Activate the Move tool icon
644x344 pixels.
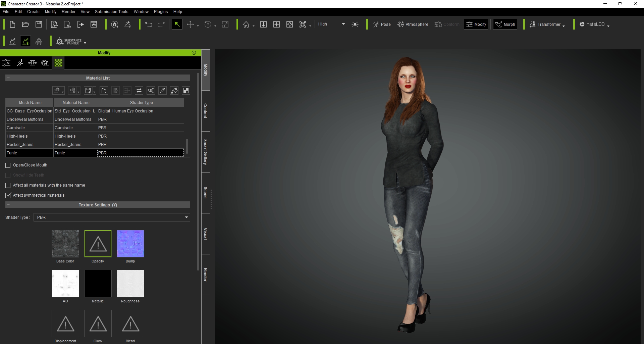(x=190, y=24)
